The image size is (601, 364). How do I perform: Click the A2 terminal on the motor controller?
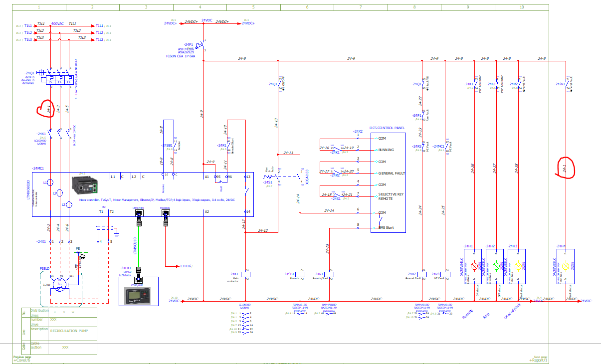point(206,212)
